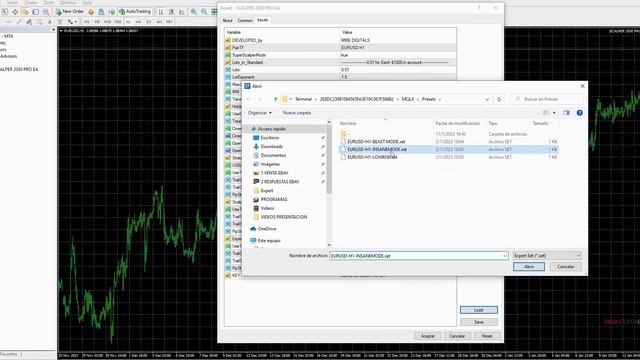Click the zoom in magnifier in toolbar
640x360 pixels.
(194, 12)
